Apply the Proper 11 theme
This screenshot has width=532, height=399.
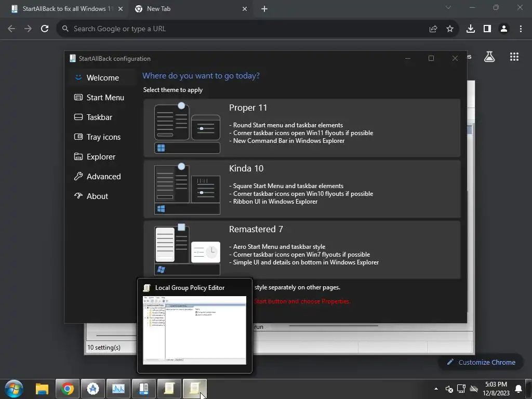point(302,128)
